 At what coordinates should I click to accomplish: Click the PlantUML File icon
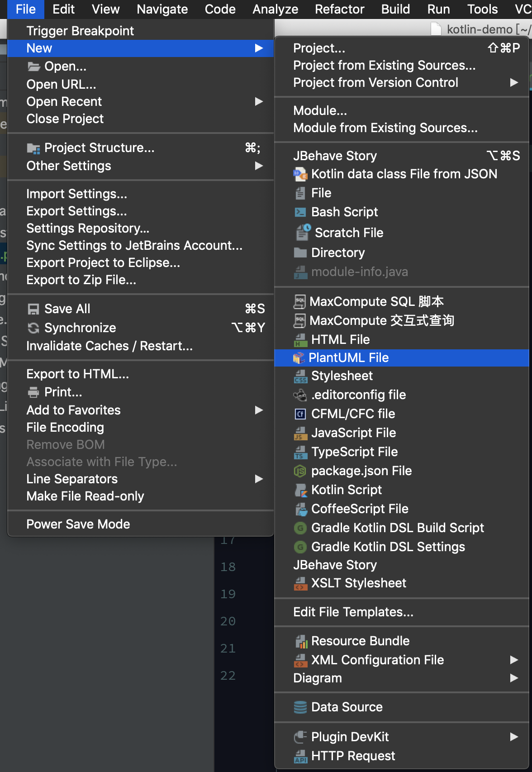click(299, 358)
